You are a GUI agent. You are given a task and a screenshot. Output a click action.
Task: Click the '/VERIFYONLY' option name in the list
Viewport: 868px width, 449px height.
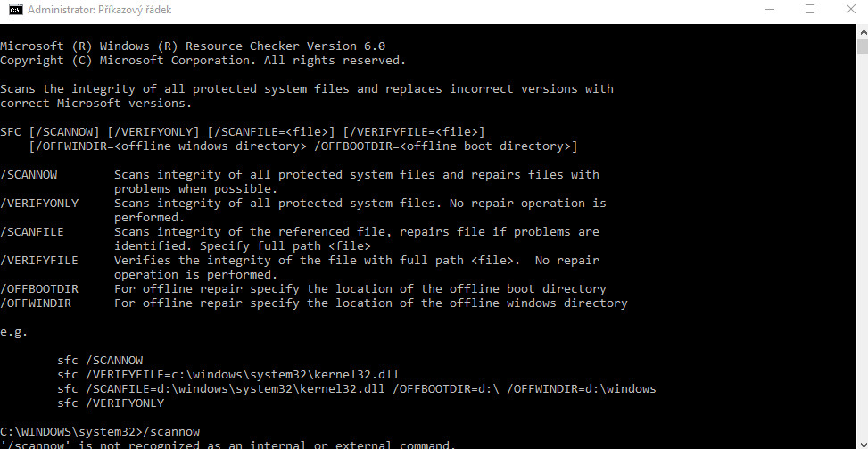click(39, 204)
